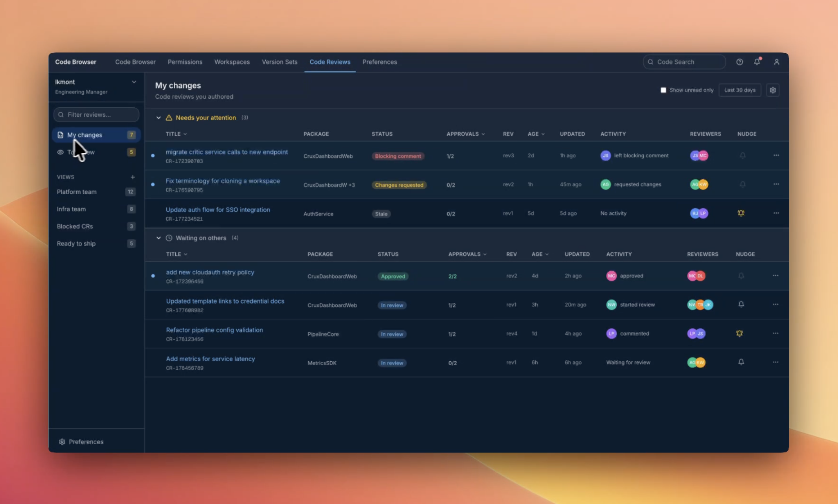838x504 pixels.
Task: Click the plus icon to add a new view
Action: click(133, 177)
